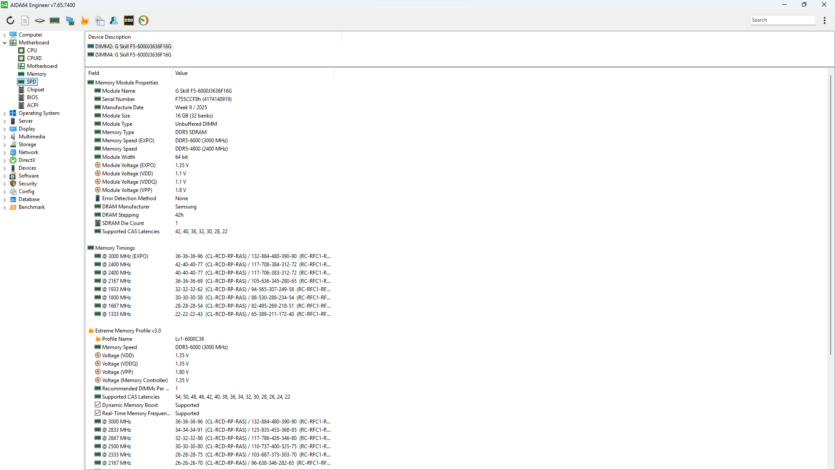
Task: Click the Field column header
Action: click(129, 73)
